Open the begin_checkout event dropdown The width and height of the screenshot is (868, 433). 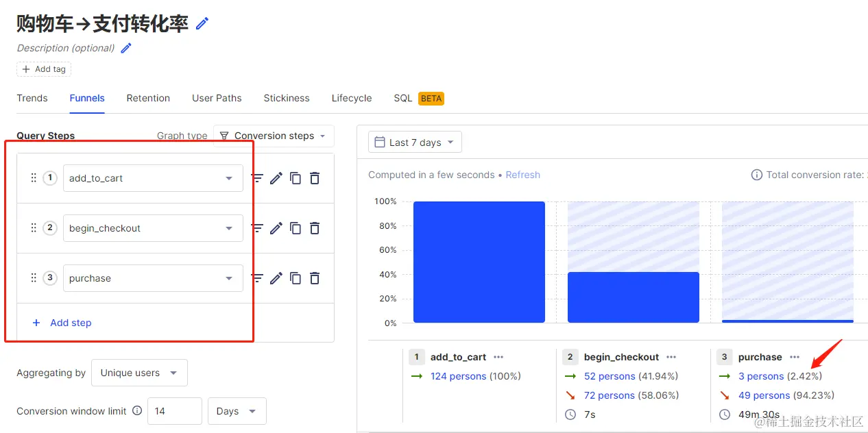(x=153, y=228)
